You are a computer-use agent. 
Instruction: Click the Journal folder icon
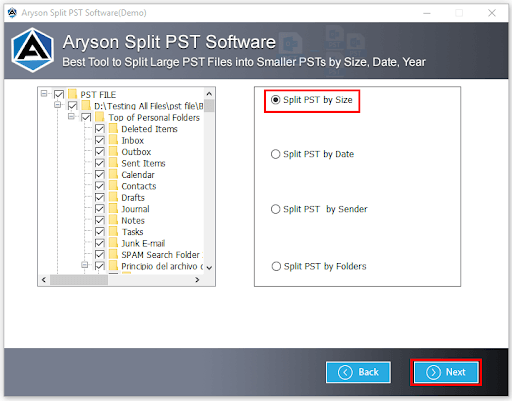coord(114,209)
